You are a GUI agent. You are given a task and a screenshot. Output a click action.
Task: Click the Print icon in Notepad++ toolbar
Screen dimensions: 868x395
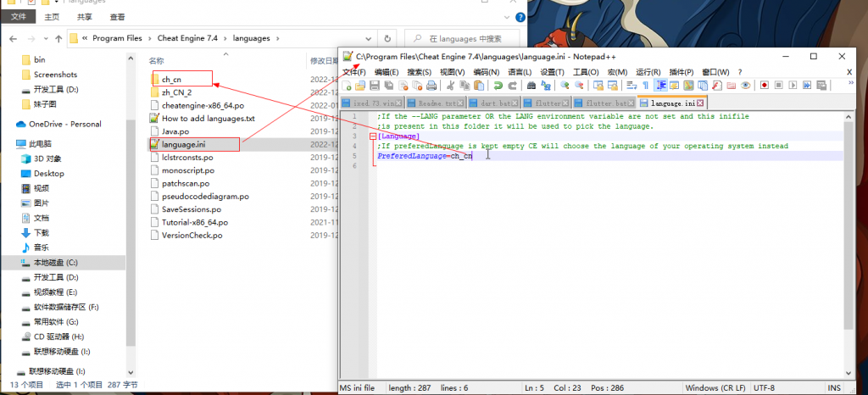(431, 86)
